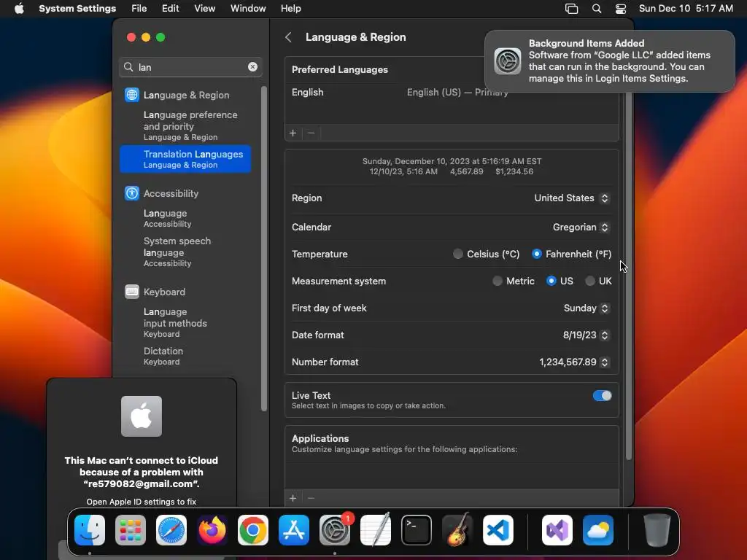Select Language & Region globe icon

tap(132, 95)
